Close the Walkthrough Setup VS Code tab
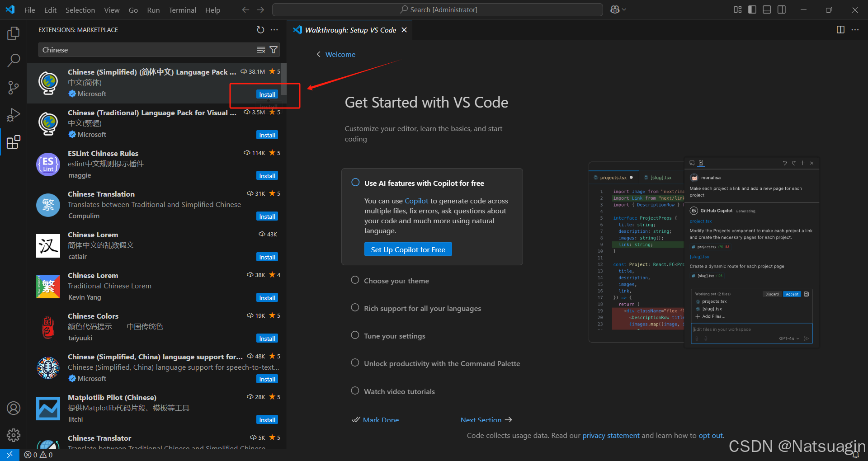The height and width of the screenshot is (461, 868). (404, 30)
